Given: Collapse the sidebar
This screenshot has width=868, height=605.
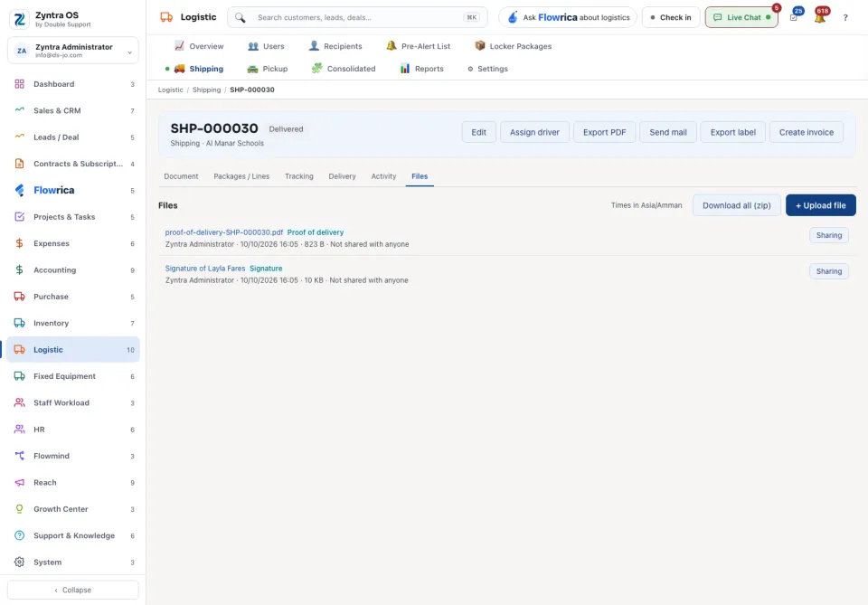Looking at the screenshot, I should point(73,590).
